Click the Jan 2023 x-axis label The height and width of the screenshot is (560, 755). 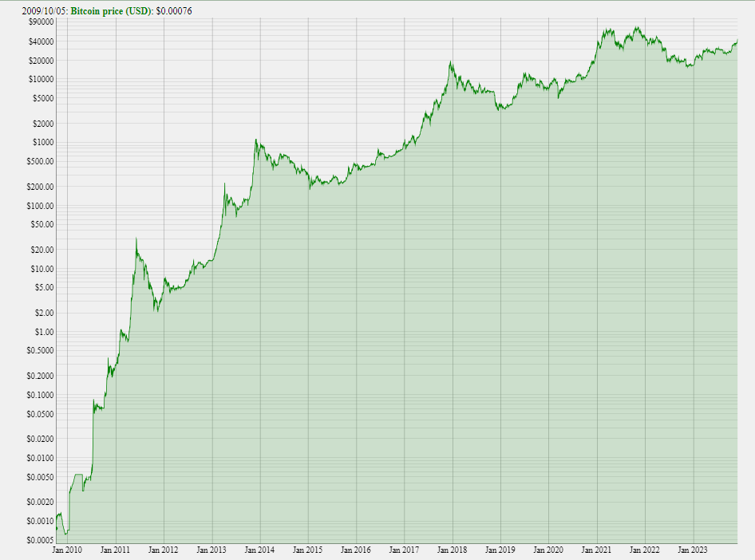pyautogui.click(x=693, y=550)
